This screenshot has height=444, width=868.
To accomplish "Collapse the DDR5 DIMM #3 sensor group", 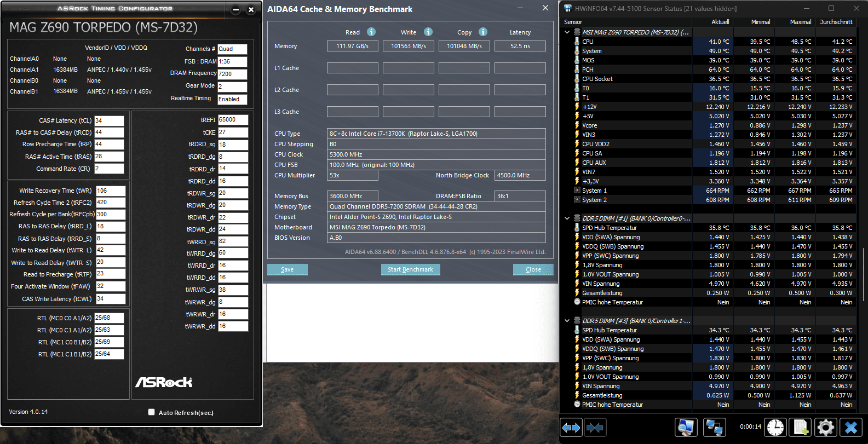I will [567, 321].
